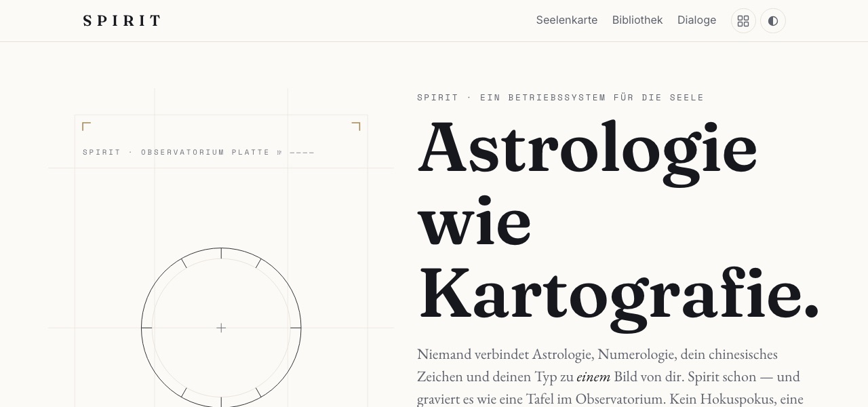This screenshot has height=407, width=868.
Task: Click the tick mark on the circle's right edge
Action: pos(296,328)
